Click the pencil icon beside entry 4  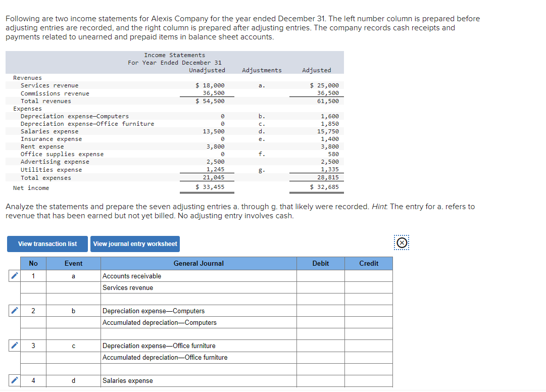[x=14, y=380]
